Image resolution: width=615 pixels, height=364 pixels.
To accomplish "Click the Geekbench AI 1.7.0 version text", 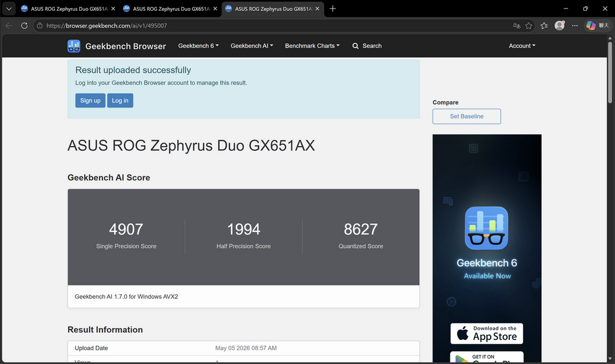I will 126,297.
